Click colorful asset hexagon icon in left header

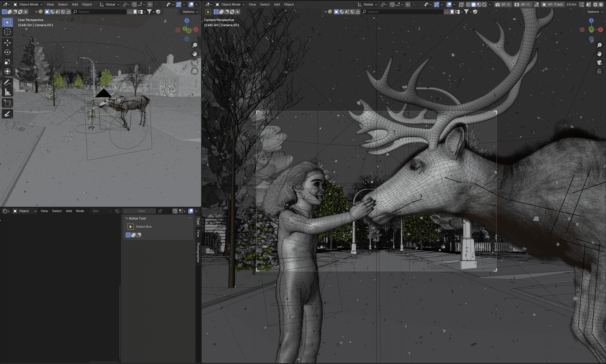(41, 12)
